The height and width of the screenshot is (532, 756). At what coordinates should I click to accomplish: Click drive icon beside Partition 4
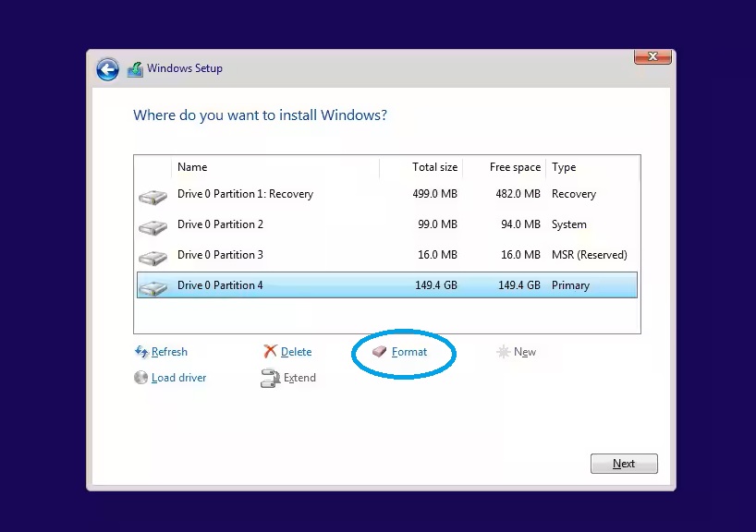[152, 287]
